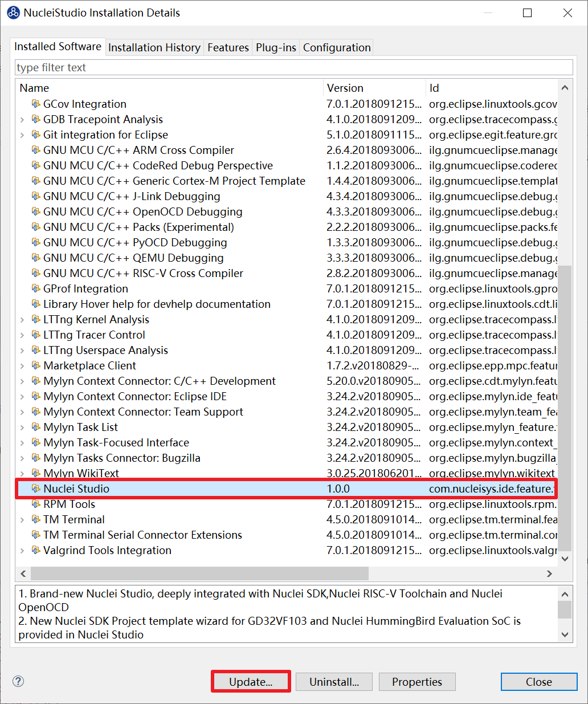Click the icon beside Library Hover help entry
The height and width of the screenshot is (704, 588).
tap(36, 304)
